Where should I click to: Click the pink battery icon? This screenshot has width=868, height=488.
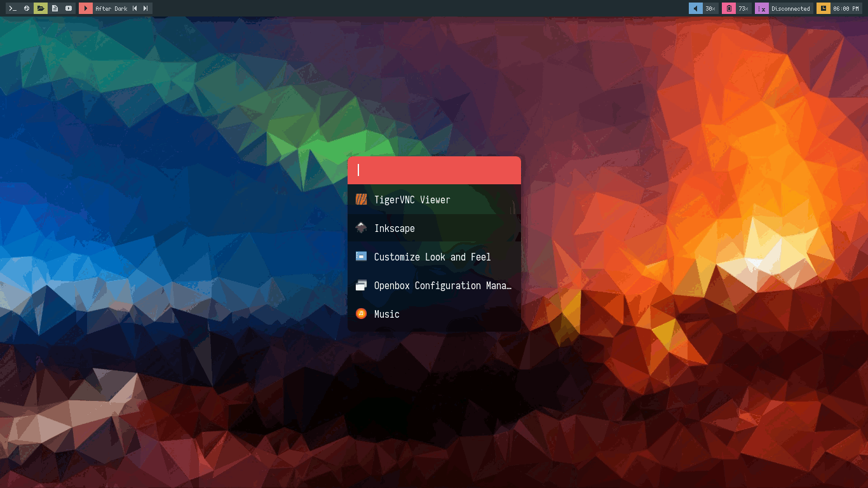[x=729, y=8]
